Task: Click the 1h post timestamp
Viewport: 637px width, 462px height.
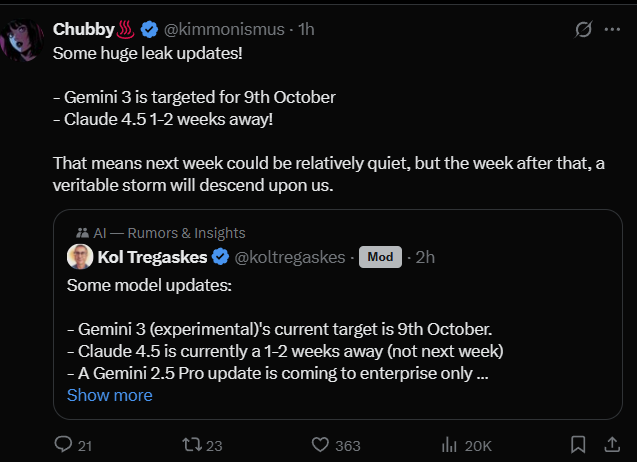Action: pos(304,30)
